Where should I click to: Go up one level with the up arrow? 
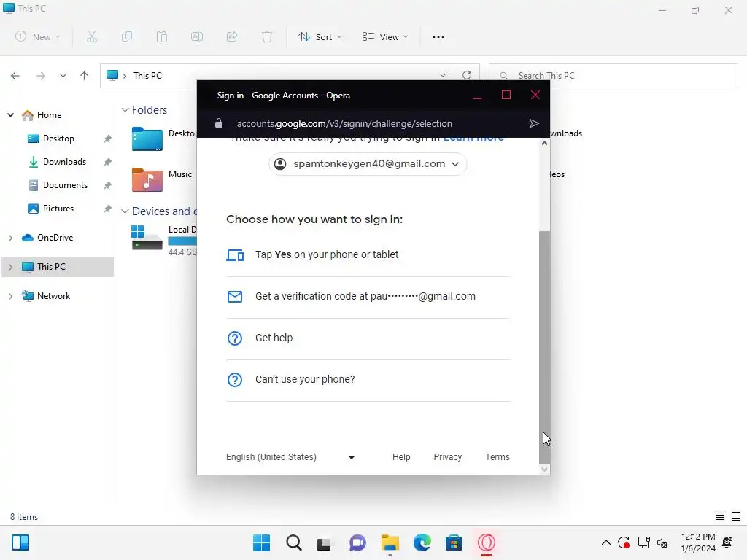[85, 76]
